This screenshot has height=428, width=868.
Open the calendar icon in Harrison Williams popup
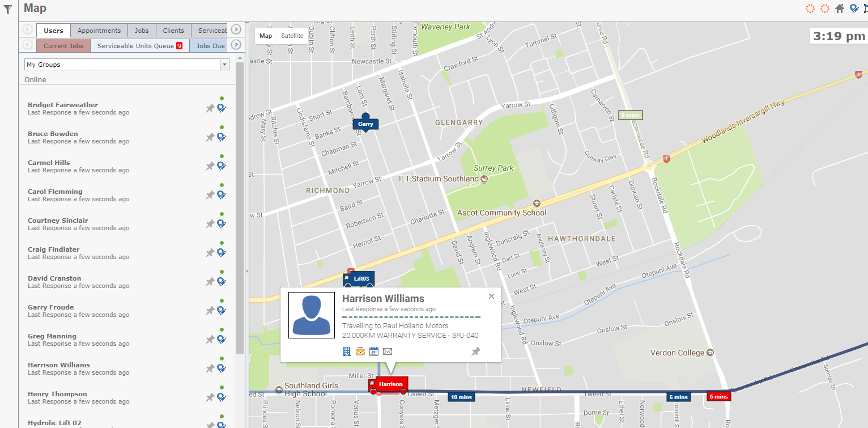click(x=374, y=351)
